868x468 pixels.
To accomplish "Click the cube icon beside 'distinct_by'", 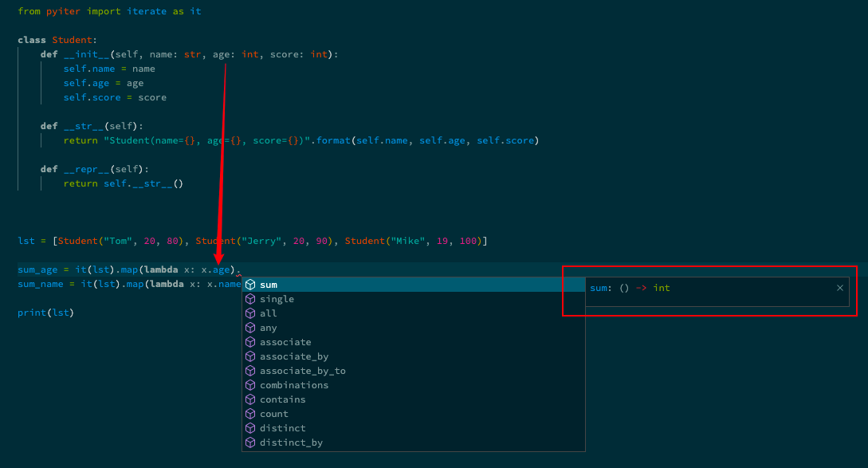I will pos(251,443).
